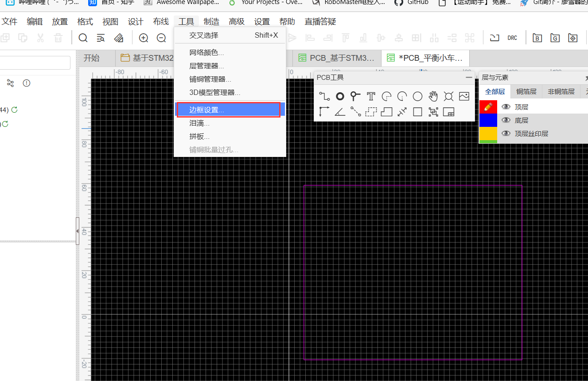Image resolution: width=588 pixels, height=381 pixels.
Task: Click the net share-style icon in left panel
Action: point(10,83)
